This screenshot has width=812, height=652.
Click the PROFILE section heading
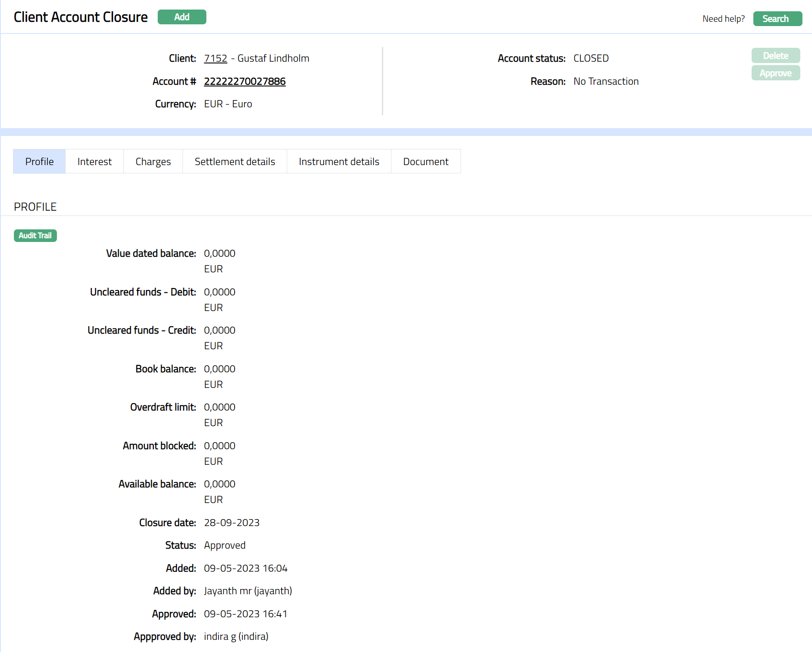pos(35,207)
